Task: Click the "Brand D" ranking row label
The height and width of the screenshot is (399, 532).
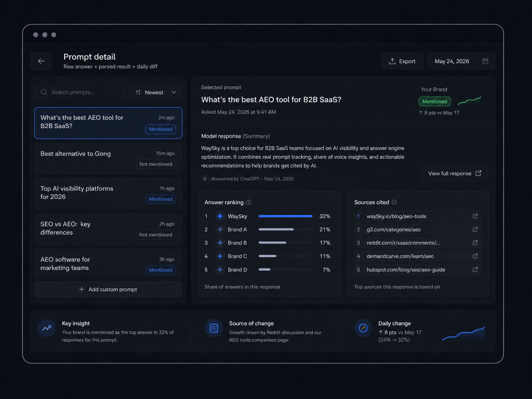Action: (237, 269)
